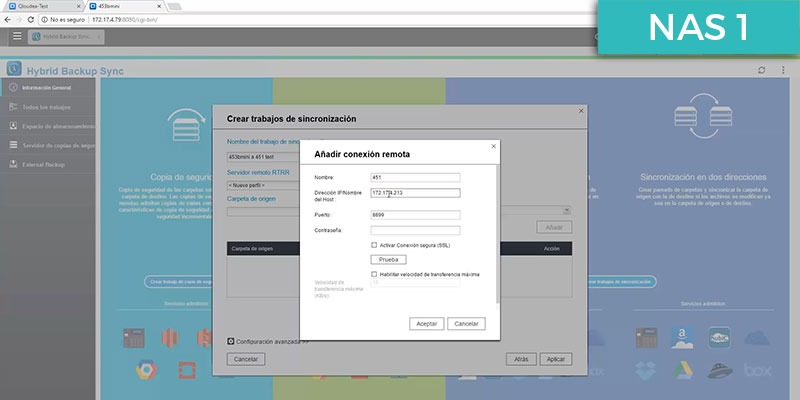Switch to the Cloudea-Test browser tab

click(42, 7)
